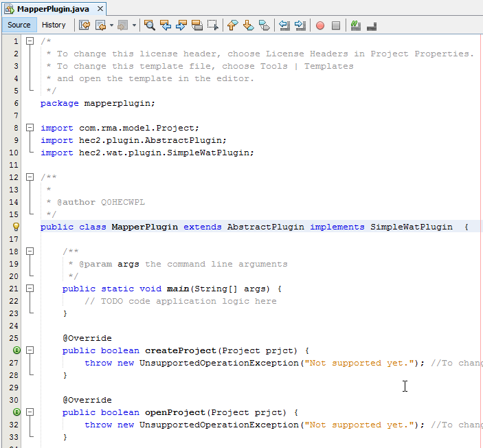Screen dimensions: 483x448
Task: Stop Macro Recording square icon
Action: coord(336,25)
